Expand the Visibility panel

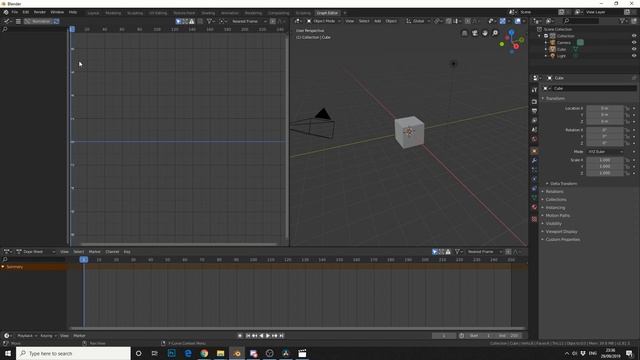pos(552,224)
